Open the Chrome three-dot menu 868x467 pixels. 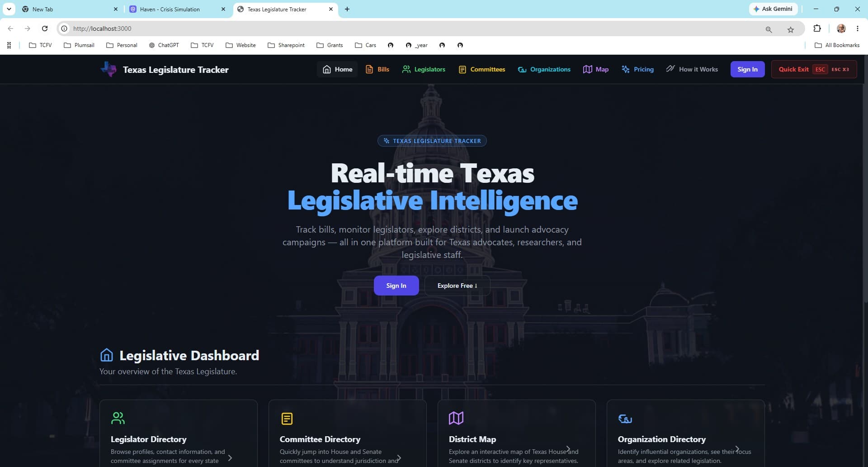(857, 29)
